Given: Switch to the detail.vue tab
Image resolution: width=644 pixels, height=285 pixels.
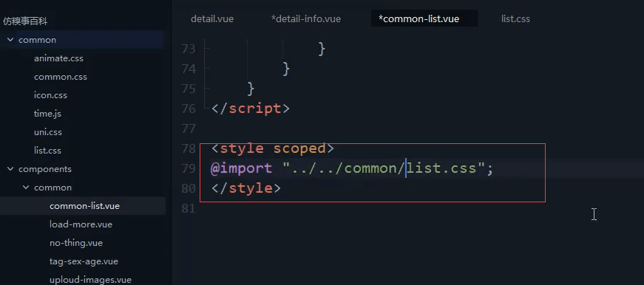Looking at the screenshot, I should (212, 19).
